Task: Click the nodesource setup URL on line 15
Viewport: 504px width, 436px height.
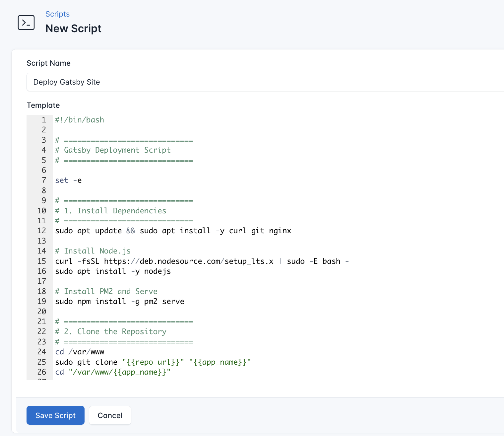Action: click(188, 261)
